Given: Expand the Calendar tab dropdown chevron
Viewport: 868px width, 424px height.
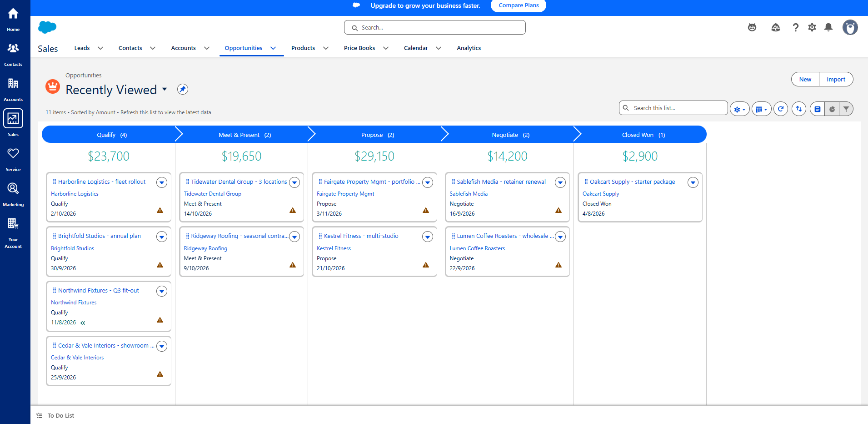Looking at the screenshot, I should point(439,48).
